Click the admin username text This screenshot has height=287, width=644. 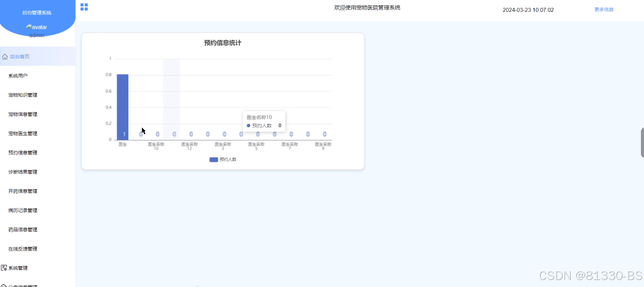click(37, 36)
